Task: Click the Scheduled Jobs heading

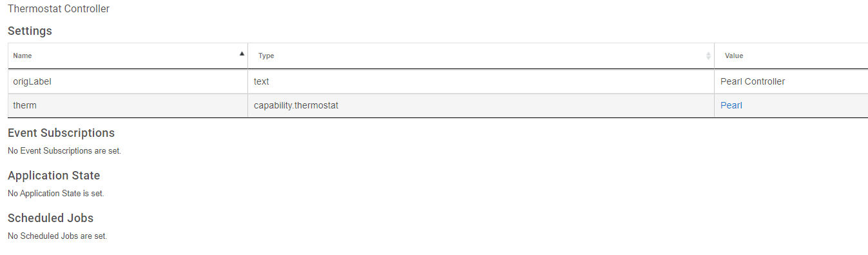Action: [x=51, y=218]
